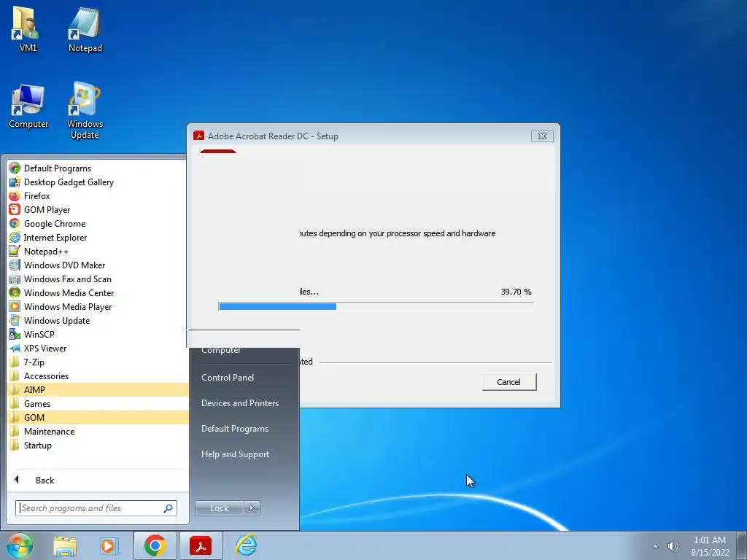The height and width of the screenshot is (560, 747).
Task: Open the VM1 desktop shortcut
Action: 27,29
